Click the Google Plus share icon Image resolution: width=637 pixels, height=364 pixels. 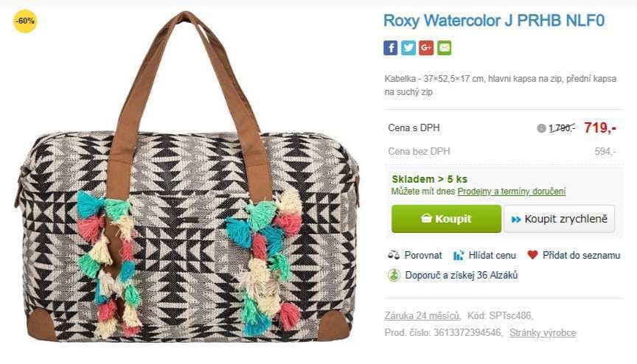click(x=426, y=48)
